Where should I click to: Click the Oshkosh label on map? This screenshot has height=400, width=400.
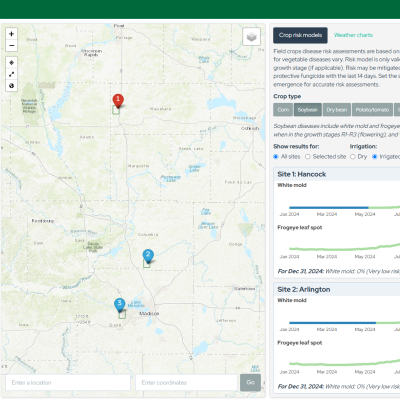(x=250, y=128)
